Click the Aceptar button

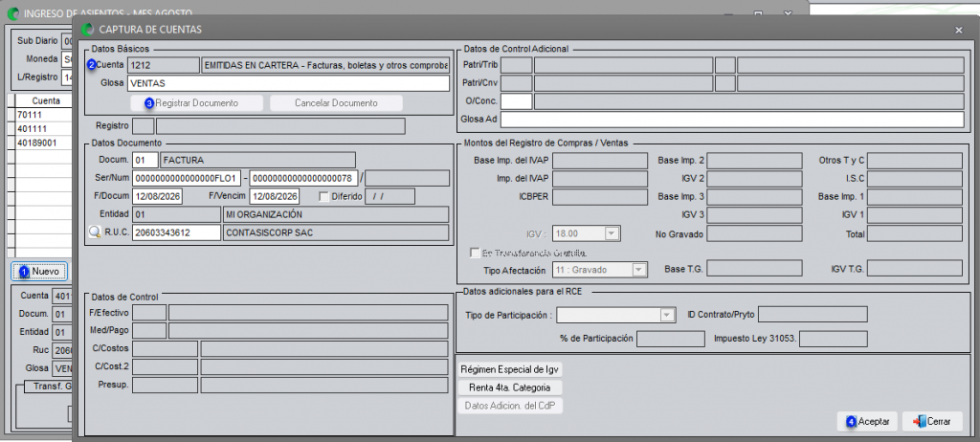pos(867,421)
